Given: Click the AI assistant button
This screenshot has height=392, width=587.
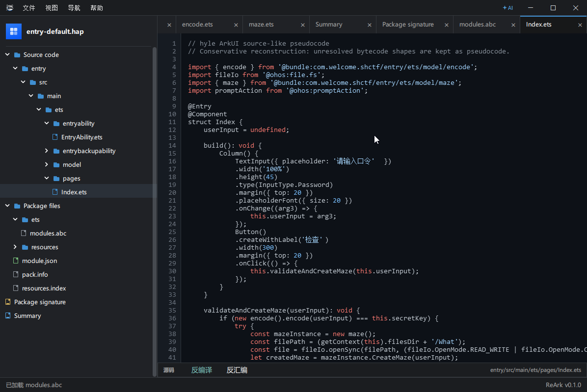Looking at the screenshot, I should coord(507,8).
